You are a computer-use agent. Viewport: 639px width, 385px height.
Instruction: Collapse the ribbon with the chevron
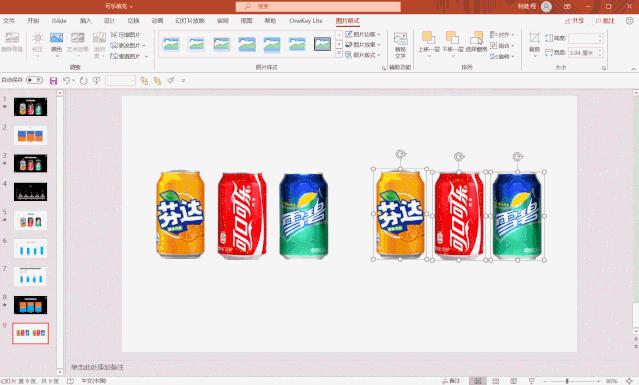click(634, 69)
